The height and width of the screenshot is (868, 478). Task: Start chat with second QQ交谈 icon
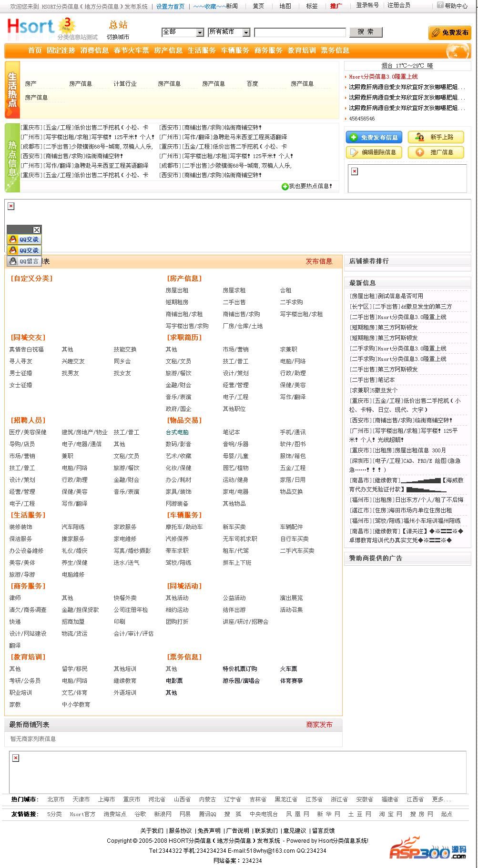pyautogui.click(x=24, y=250)
